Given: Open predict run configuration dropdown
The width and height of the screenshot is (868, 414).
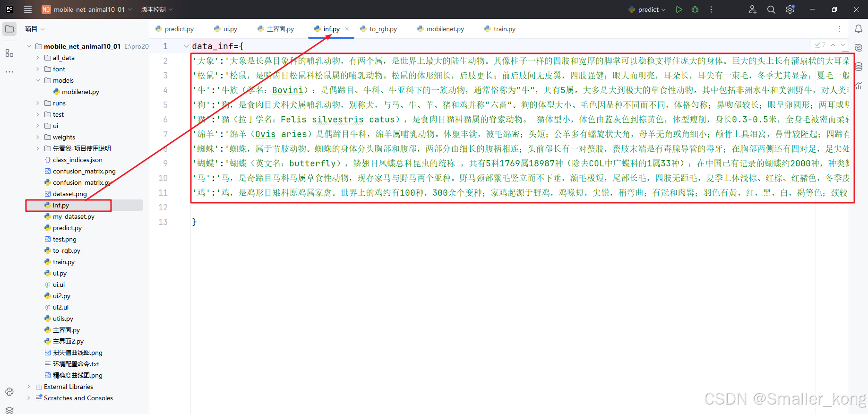Looking at the screenshot, I should point(647,9).
